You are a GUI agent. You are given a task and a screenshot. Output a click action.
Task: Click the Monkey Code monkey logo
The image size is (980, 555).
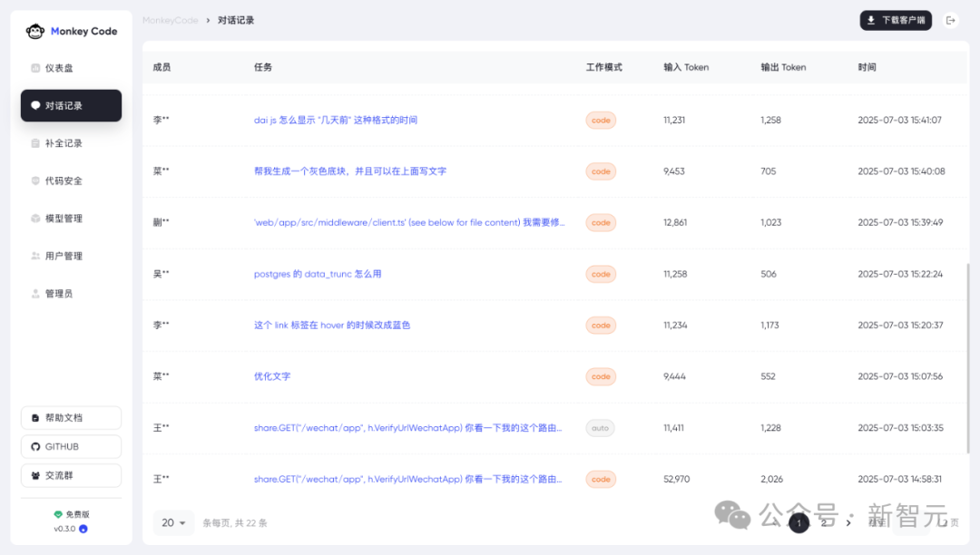[34, 30]
